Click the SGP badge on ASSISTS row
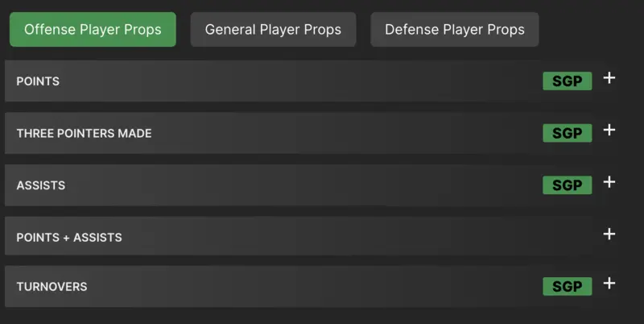Screen dimensions: 644x324 pyautogui.click(x=567, y=185)
